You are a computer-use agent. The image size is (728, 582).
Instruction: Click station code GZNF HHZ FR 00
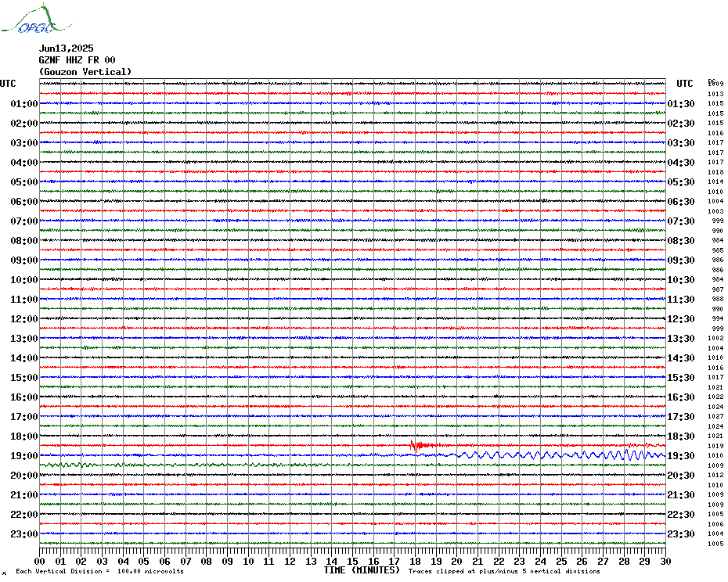tap(77, 60)
